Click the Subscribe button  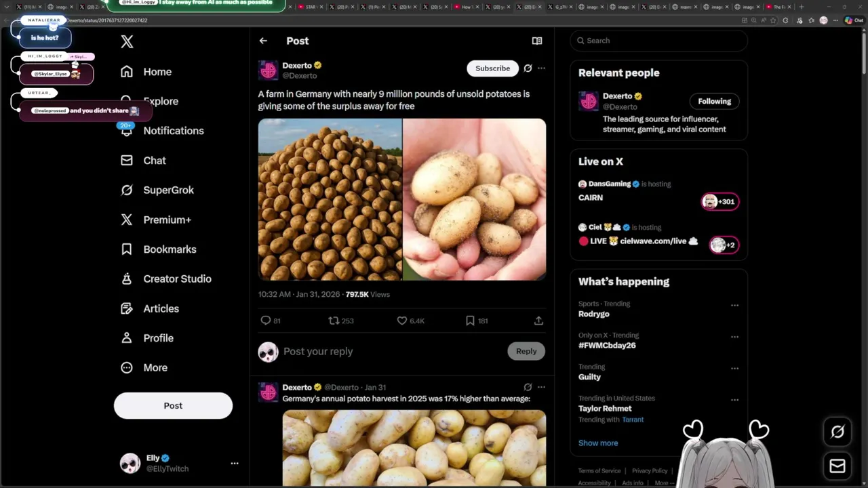click(x=493, y=68)
